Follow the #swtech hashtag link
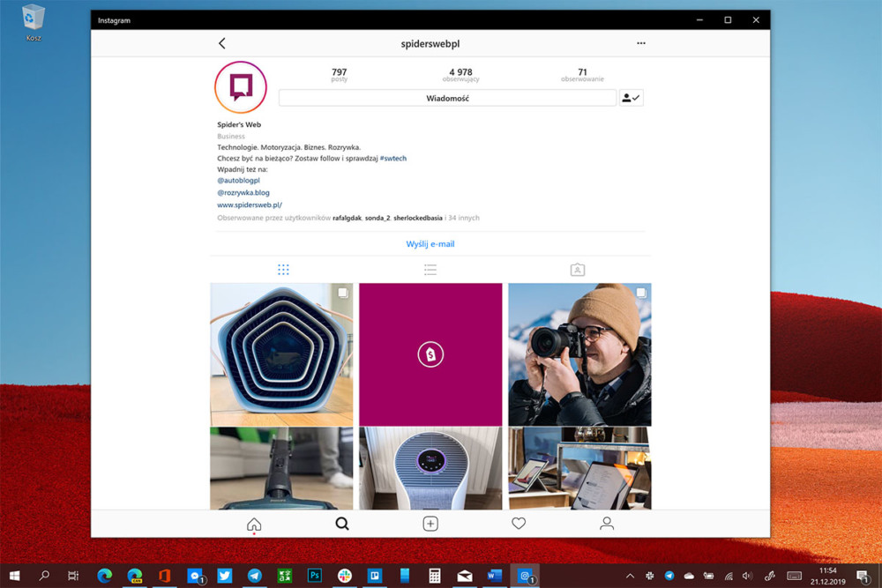This screenshot has height=588, width=882. click(393, 159)
